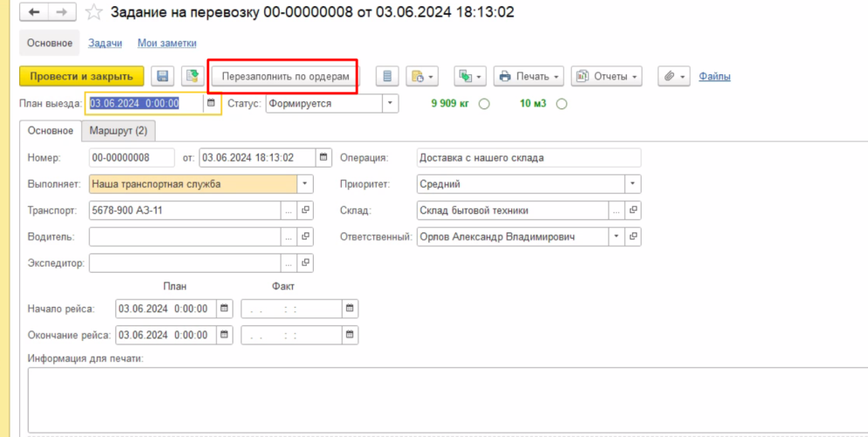Open the Печать dropdown menu
Image resolution: width=868 pixels, height=437 pixels.
click(x=530, y=77)
